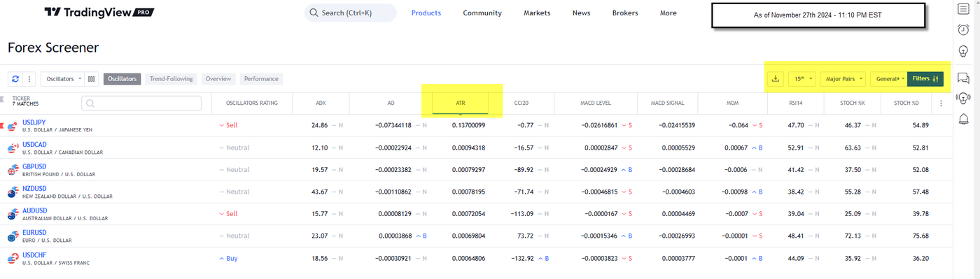Sort by the MOM column header
This screenshot has width=980, height=279.
732,103
